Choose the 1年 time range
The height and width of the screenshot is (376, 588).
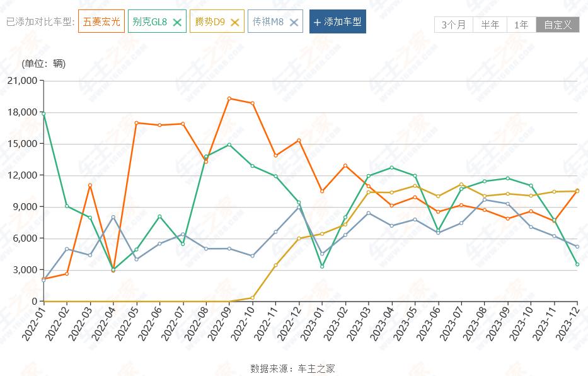coord(521,25)
